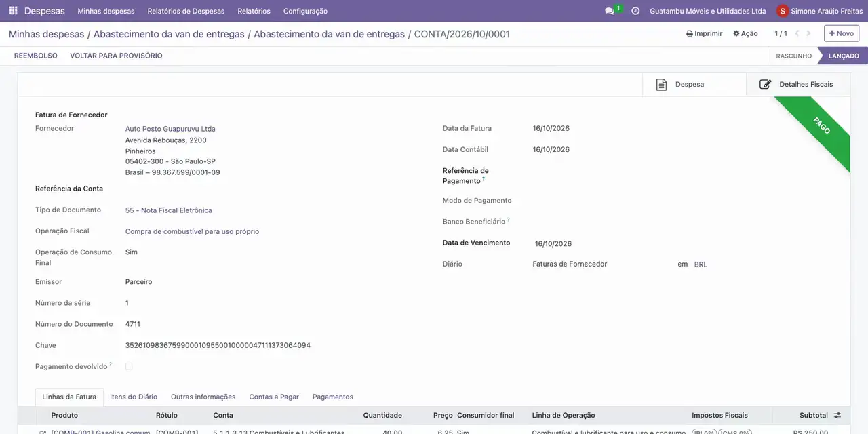
Task: Click Tipo de Documento 55 - Nota Fiscal Eletrônica
Action: point(169,210)
